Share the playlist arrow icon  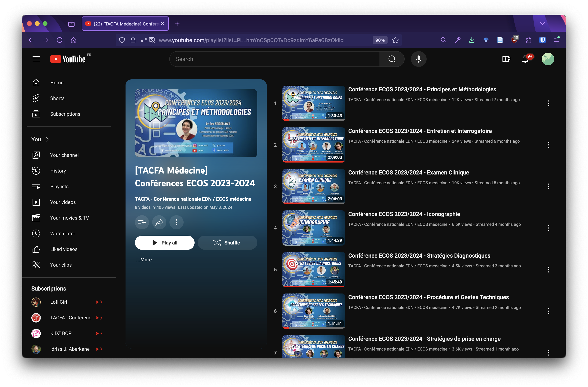[159, 222]
